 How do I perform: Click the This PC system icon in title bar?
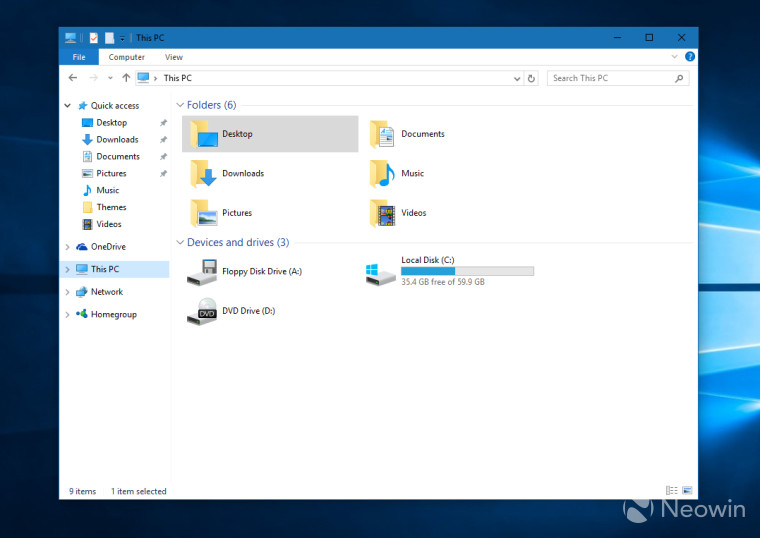click(71, 38)
